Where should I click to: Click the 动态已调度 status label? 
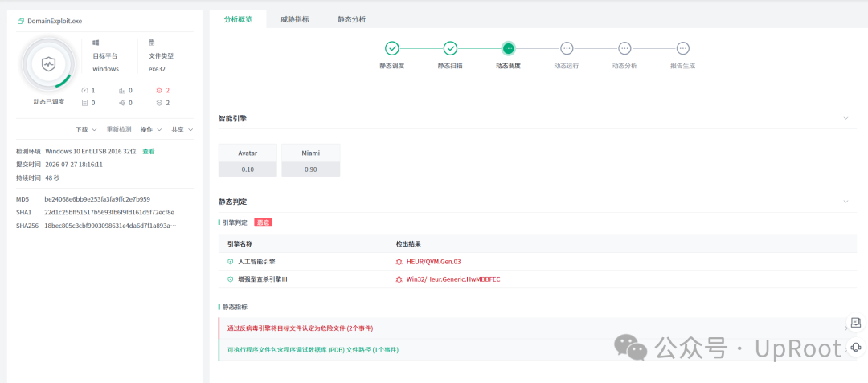49,102
